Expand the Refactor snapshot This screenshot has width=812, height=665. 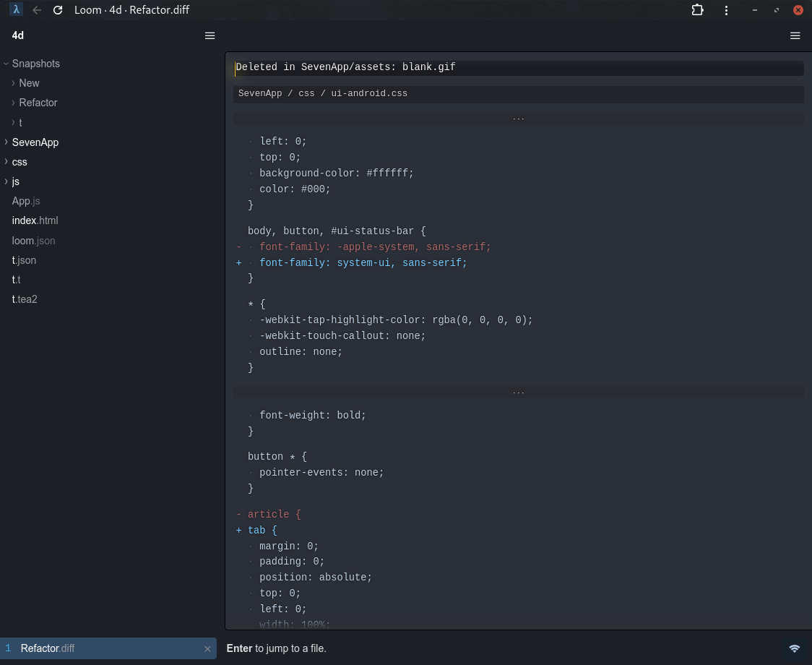point(14,103)
